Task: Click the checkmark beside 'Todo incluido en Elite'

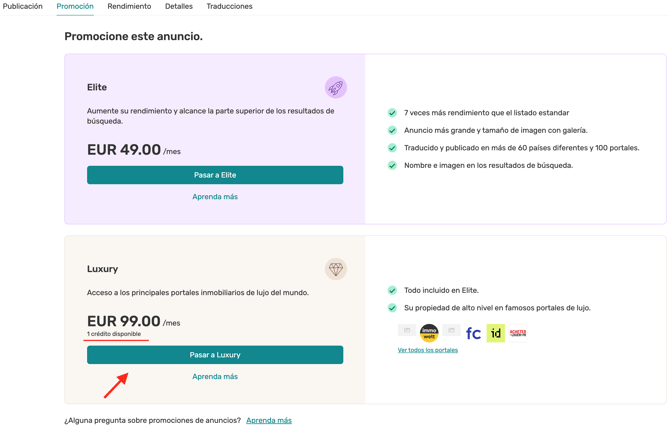Action: point(392,290)
